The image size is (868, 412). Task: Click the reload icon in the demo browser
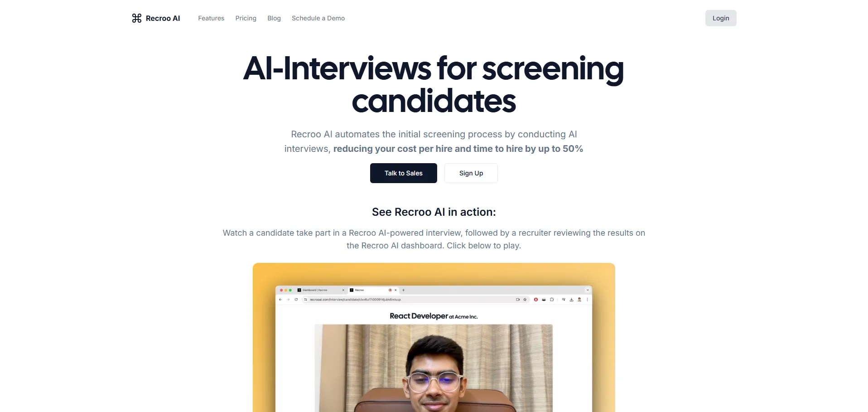coord(296,300)
